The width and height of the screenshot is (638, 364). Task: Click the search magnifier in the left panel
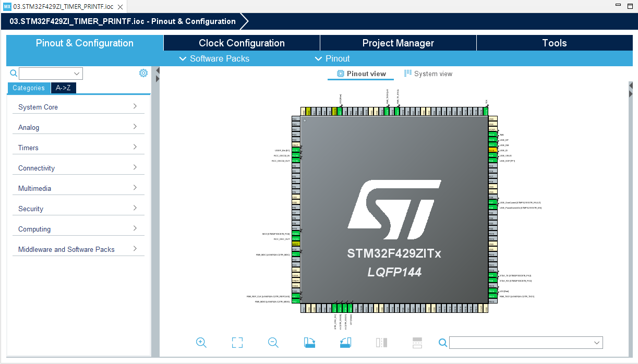[13, 73]
